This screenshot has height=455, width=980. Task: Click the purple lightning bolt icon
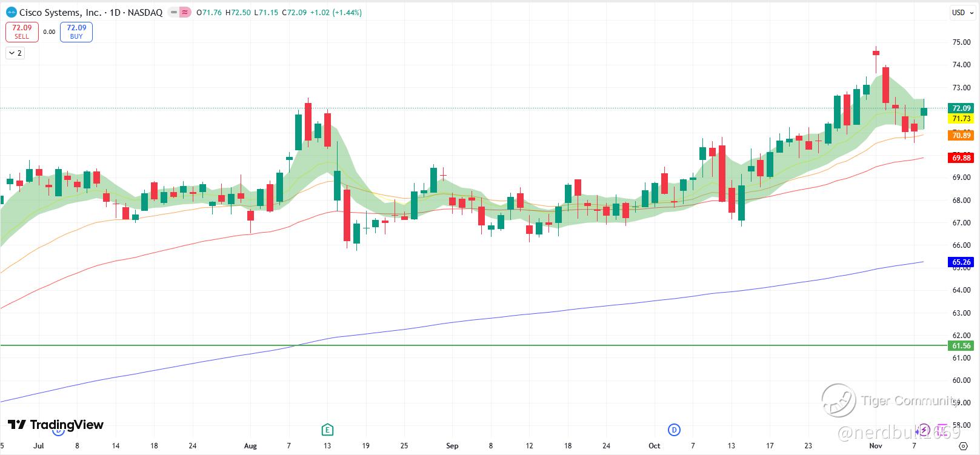[924, 430]
